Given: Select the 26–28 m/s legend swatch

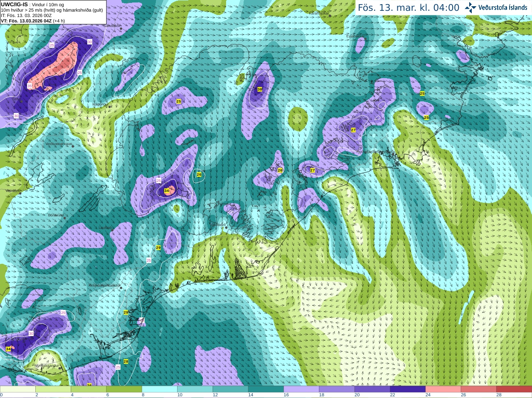Looking at the screenshot, I should [479, 389].
